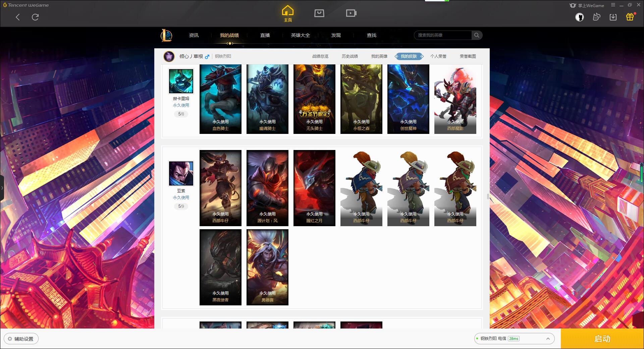Image resolution: width=644 pixels, height=349 pixels.
Task: Expand the left side panel handle
Action: pos(2,188)
